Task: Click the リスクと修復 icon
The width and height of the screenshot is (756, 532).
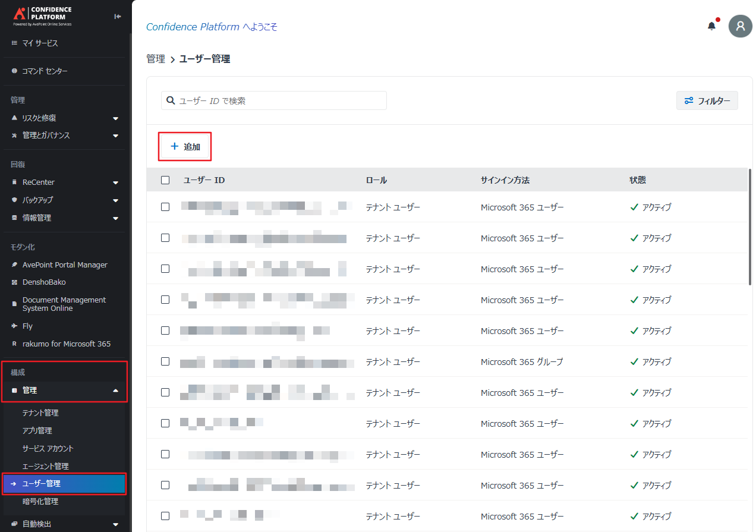Action: tap(14, 118)
